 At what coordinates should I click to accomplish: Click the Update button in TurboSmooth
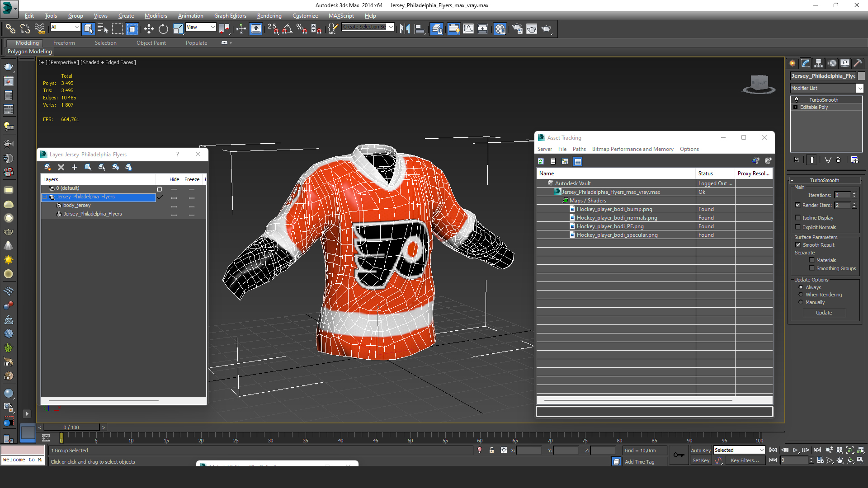pos(824,313)
